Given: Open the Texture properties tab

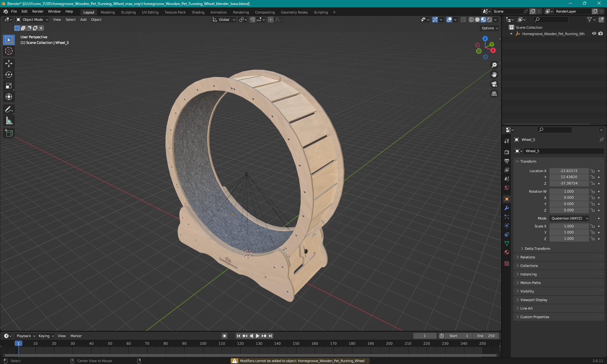Looking at the screenshot, I should (507, 264).
